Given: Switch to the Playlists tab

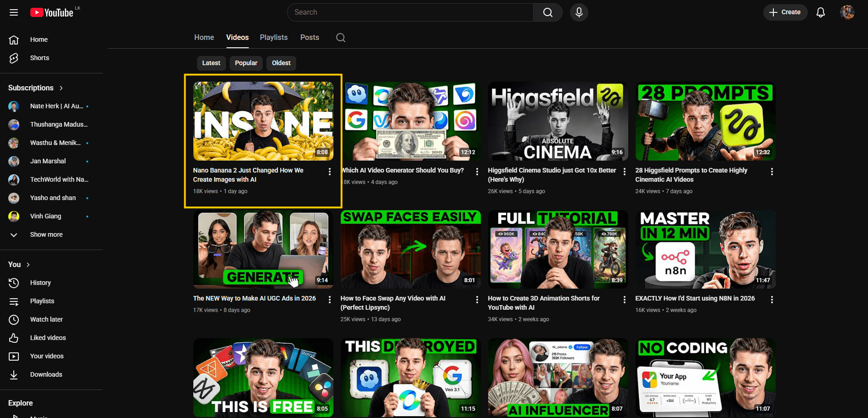Looking at the screenshot, I should click(273, 37).
